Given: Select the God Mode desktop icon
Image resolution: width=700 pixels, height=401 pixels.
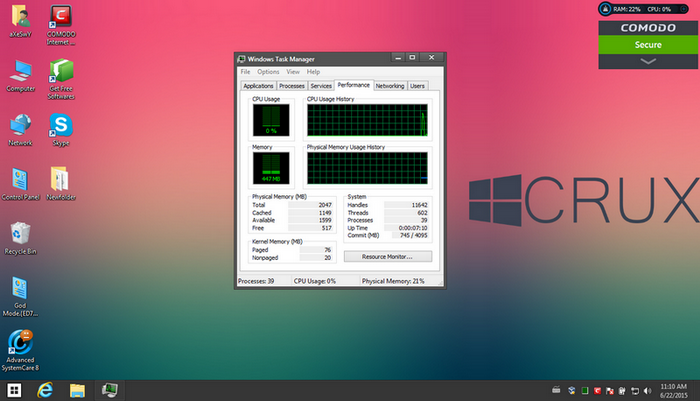Looking at the screenshot, I should (20, 297).
